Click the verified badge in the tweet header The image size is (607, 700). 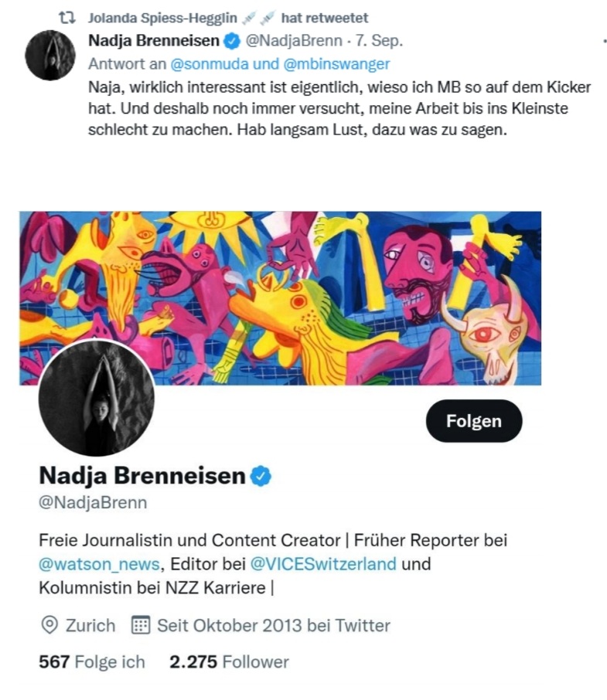[232, 41]
